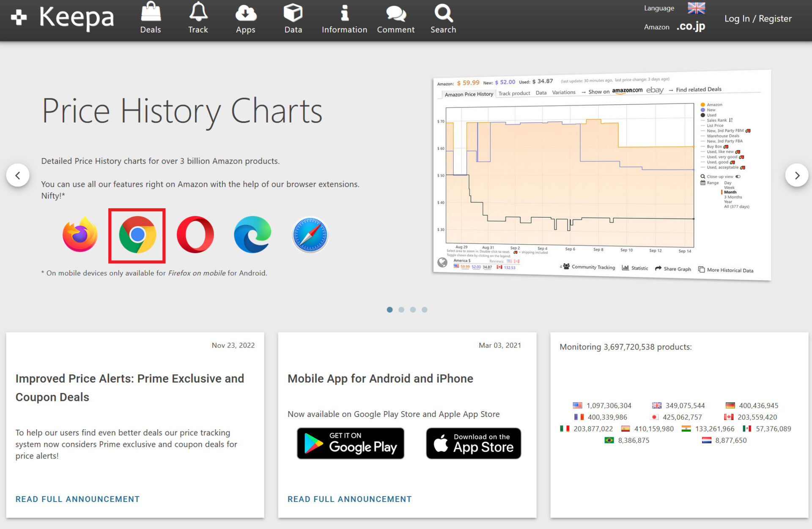
Task: Click Get it on Google Play badge
Action: pos(350,443)
